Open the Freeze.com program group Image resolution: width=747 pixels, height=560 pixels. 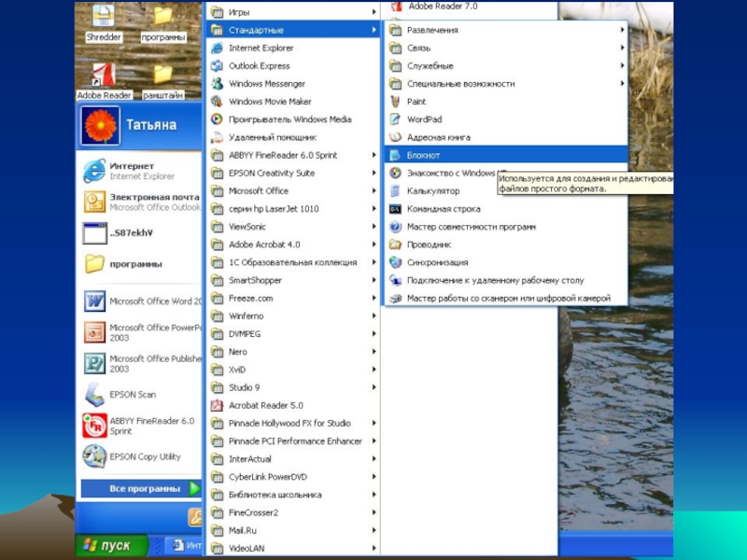[293, 298]
